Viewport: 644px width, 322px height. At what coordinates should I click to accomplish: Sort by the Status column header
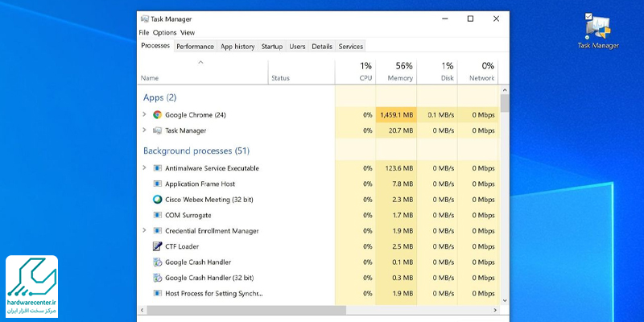pos(301,72)
